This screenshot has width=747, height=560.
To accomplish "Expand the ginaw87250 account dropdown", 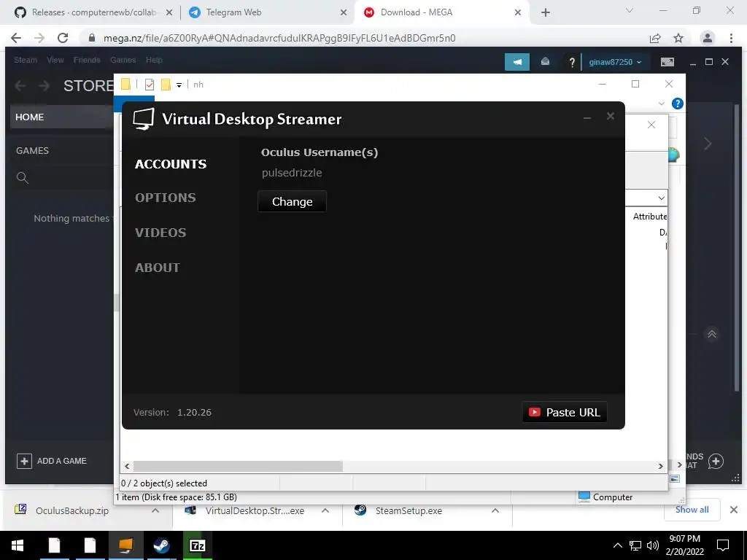I will pos(615,63).
